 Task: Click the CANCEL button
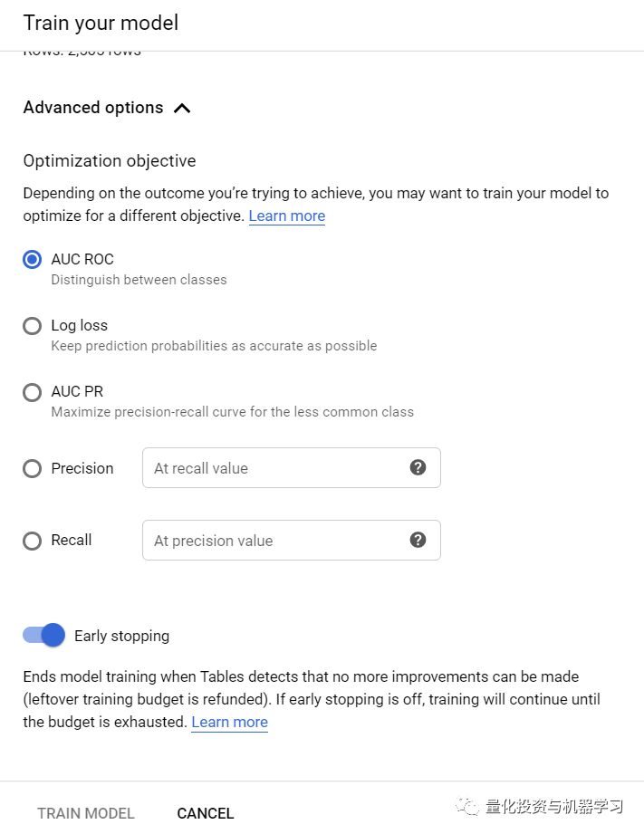click(206, 813)
